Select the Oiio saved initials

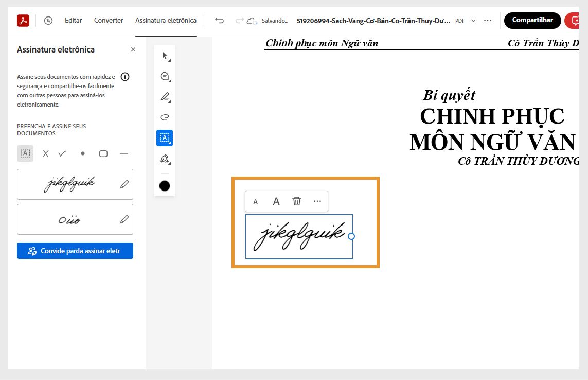70,219
